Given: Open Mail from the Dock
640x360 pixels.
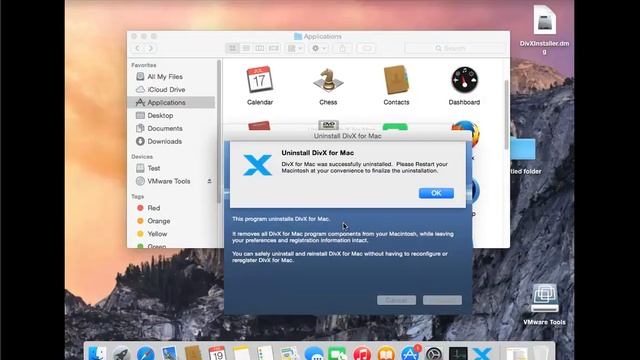Looking at the screenshot, I should (169, 353).
